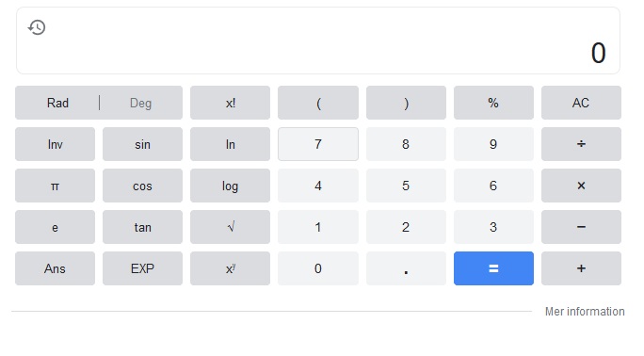Switch angle mode to Rad
This screenshot has width=644, height=356.
(57, 103)
